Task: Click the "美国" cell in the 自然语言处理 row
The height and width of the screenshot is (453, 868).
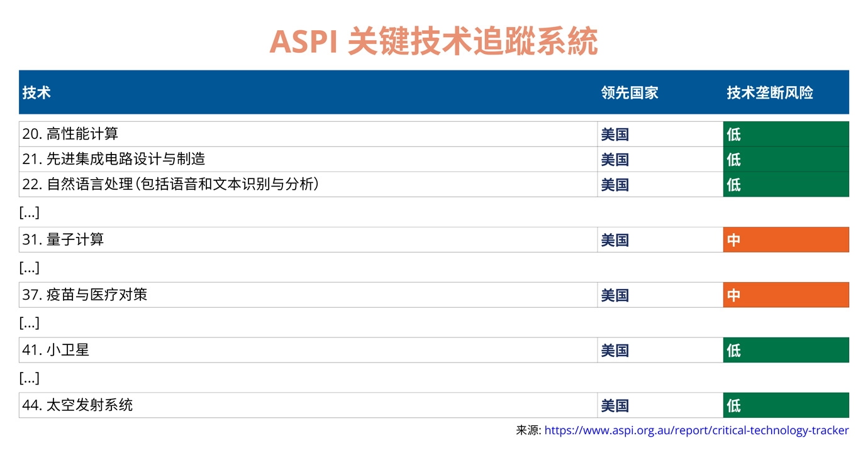Action: 615,184
